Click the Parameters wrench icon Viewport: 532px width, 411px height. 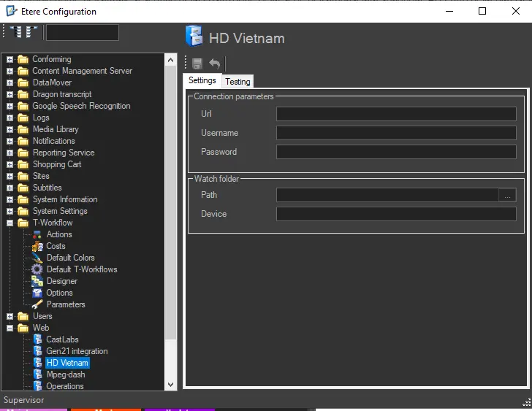[x=37, y=304]
